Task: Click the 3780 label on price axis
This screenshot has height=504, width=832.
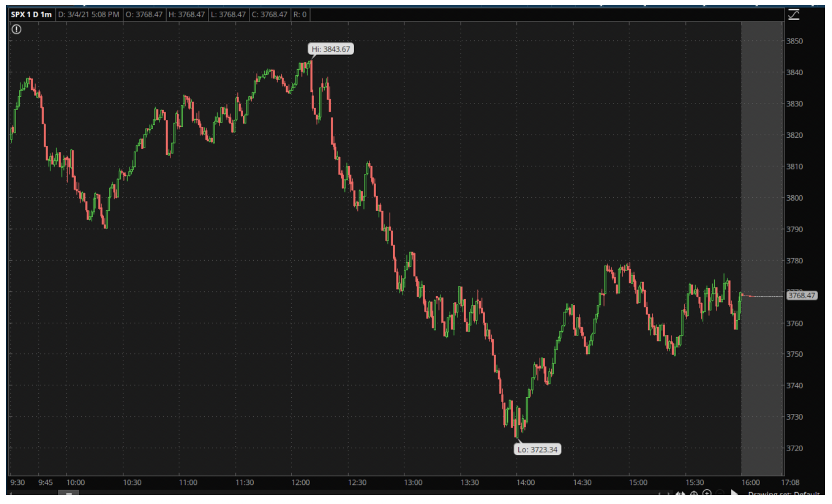Action: click(795, 261)
